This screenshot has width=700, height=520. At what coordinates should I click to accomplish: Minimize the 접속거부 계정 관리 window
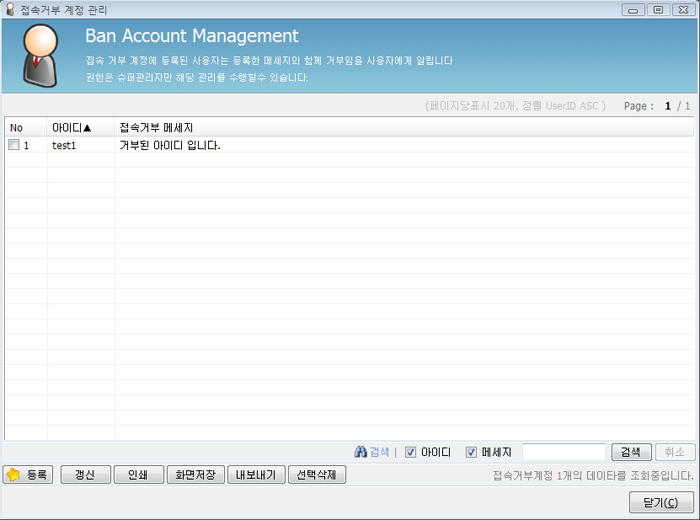click(633, 10)
